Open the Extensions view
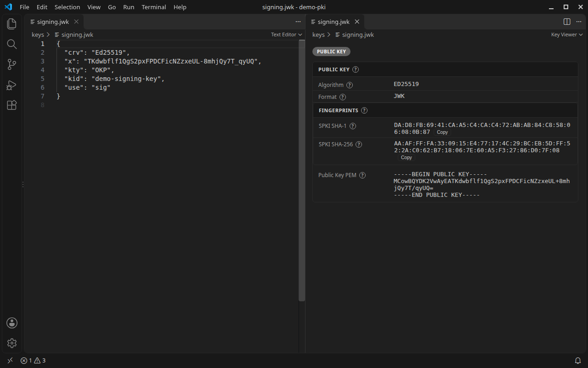This screenshot has width=588, height=368. (12, 105)
